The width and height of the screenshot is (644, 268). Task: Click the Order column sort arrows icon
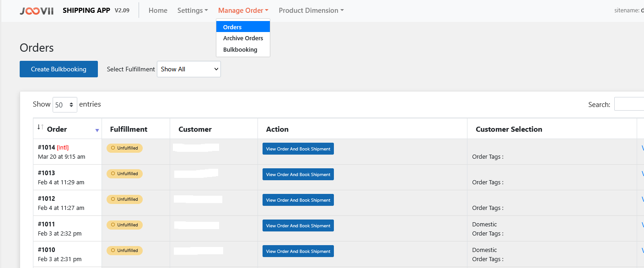40,127
